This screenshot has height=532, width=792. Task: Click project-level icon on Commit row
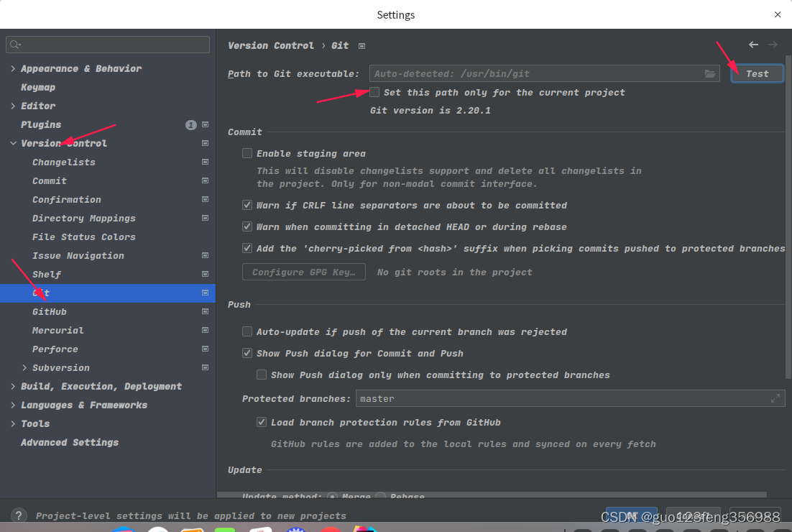(205, 180)
